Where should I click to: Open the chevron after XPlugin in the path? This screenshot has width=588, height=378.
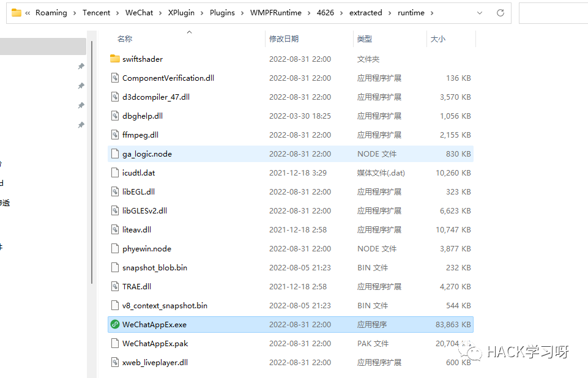tap(202, 13)
